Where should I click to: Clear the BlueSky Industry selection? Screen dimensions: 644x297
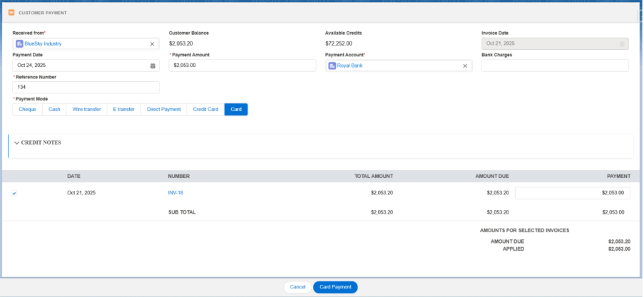tap(152, 44)
